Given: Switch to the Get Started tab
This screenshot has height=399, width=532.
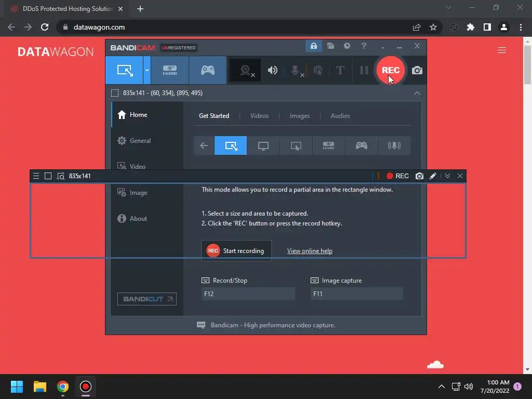Looking at the screenshot, I should pos(214,116).
